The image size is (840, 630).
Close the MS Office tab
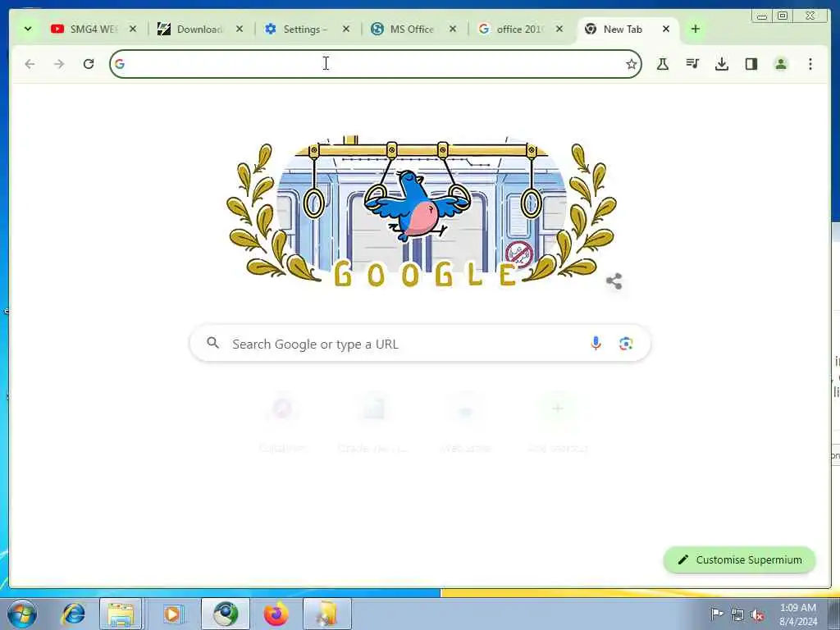click(452, 29)
